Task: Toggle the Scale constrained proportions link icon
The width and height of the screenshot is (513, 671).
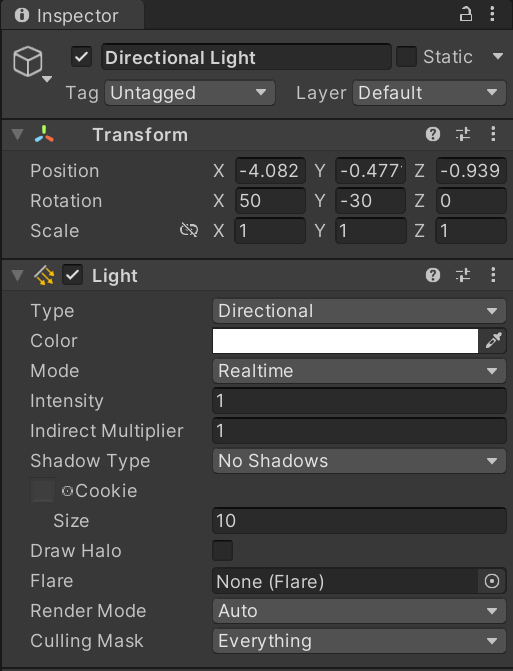Action: pyautogui.click(x=189, y=230)
